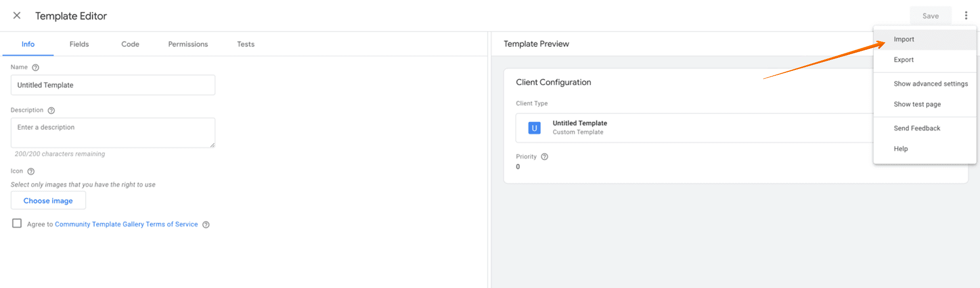Switch to the Info tab
Screen dimensions: 980x288
pos(28,44)
